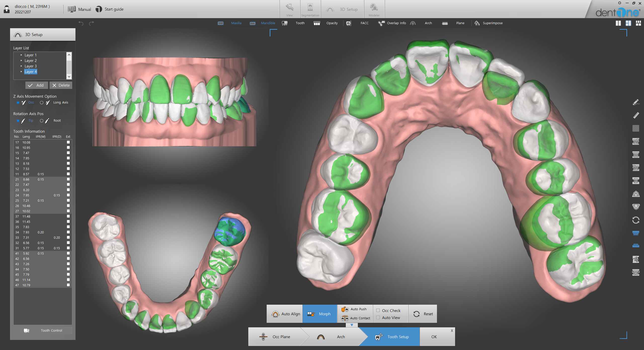Toggle the grid display icon

click(636, 128)
